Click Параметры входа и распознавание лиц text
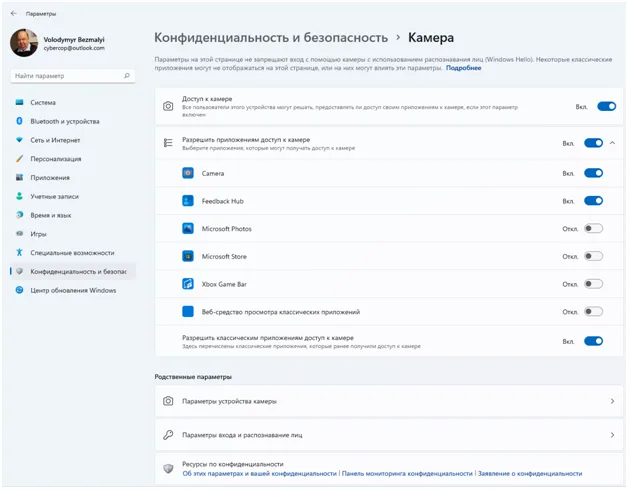630x491 pixels. click(x=242, y=435)
